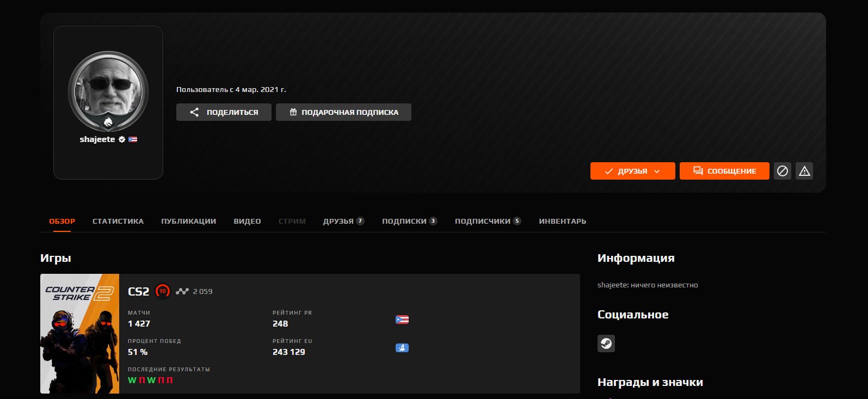
Task: Click the report warning triangle icon
Action: click(804, 171)
